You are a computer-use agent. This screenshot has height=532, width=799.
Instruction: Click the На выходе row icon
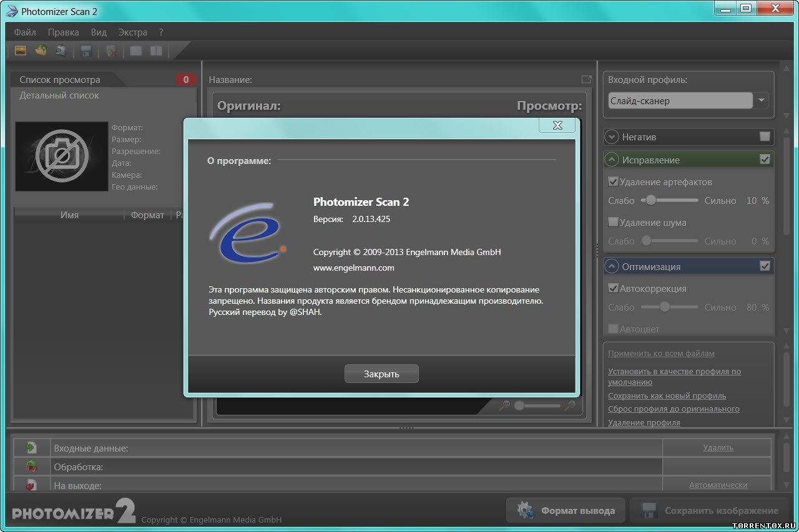pos(31,485)
